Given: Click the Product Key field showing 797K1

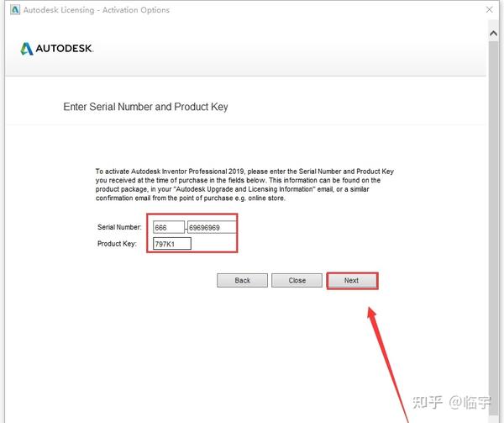Looking at the screenshot, I should click(172, 244).
